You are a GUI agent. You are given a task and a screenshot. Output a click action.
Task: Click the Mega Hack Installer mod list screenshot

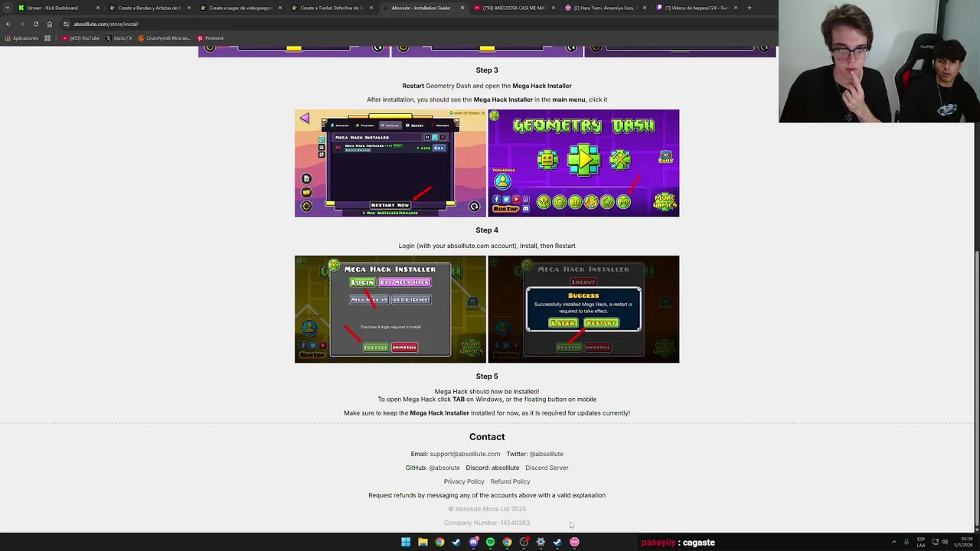[390, 163]
